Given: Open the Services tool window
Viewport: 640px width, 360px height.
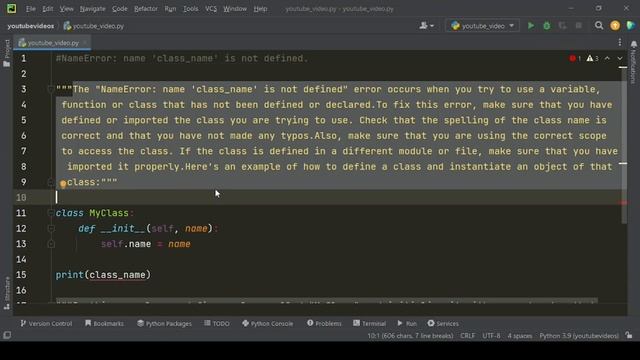Looking at the screenshot, I should pyautogui.click(x=443, y=323).
